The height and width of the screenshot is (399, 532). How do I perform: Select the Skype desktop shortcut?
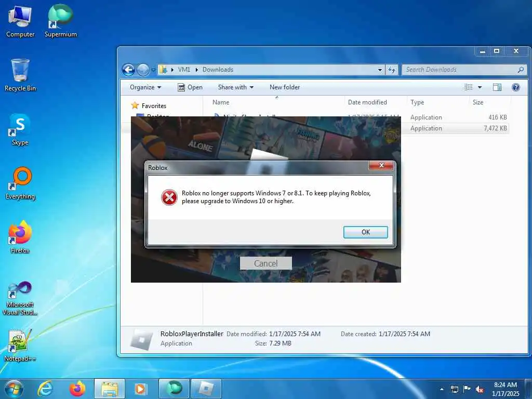(x=20, y=129)
